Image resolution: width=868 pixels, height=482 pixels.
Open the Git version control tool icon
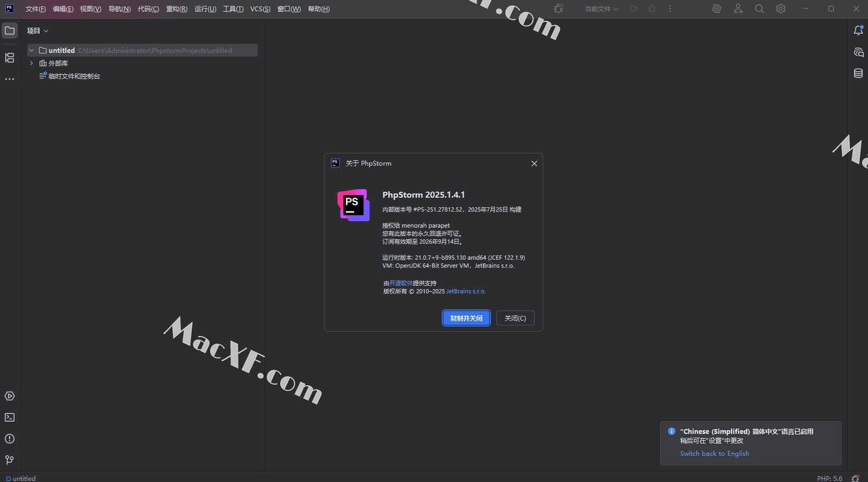pos(10,460)
